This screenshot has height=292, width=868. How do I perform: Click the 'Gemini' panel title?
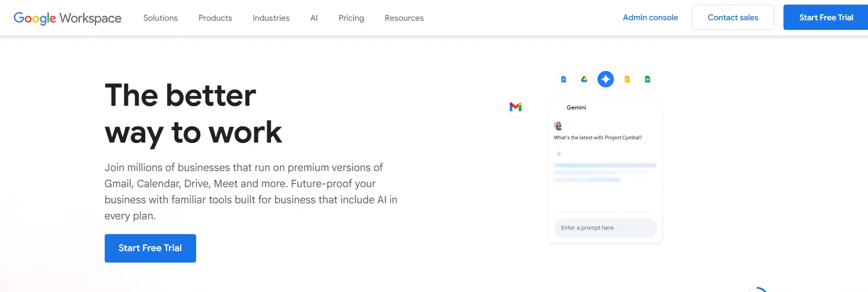point(576,107)
